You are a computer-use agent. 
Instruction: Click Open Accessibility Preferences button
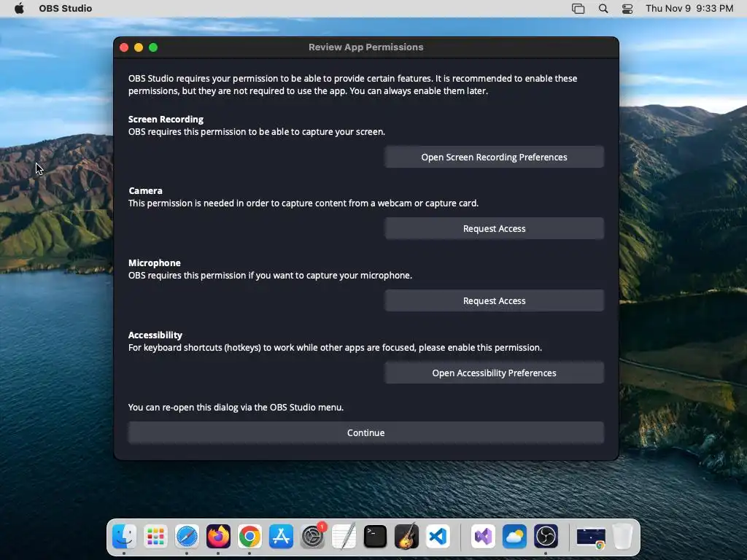click(x=494, y=373)
